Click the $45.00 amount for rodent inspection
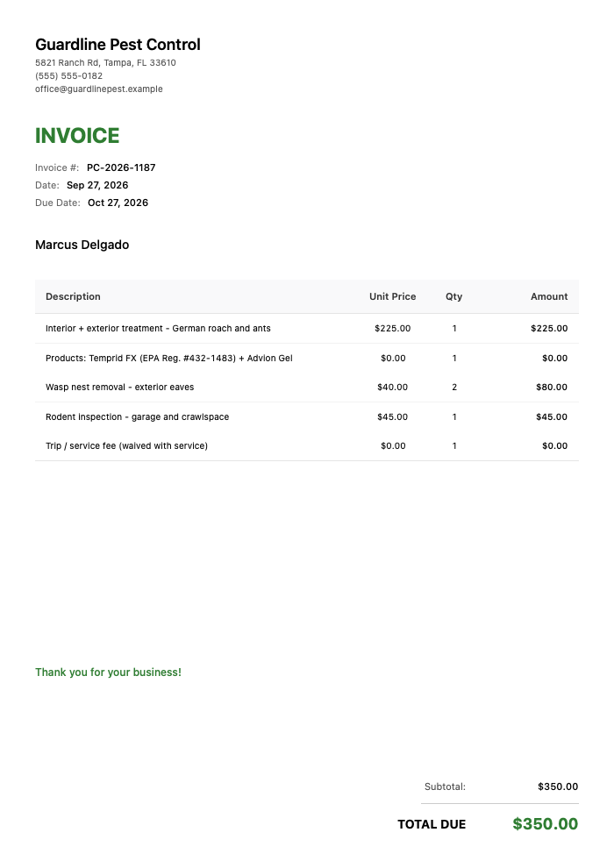 pyautogui.click(x=552, y=416)
